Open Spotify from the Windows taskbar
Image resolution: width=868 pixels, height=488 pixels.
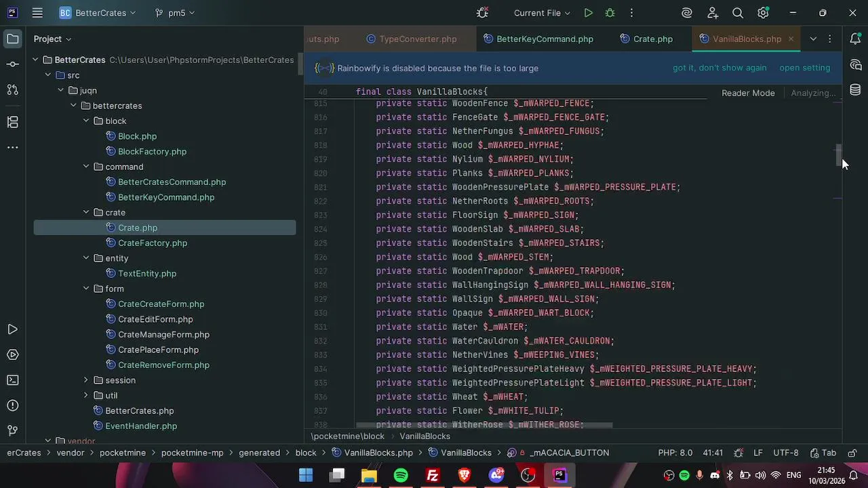[x=401, y=476]
